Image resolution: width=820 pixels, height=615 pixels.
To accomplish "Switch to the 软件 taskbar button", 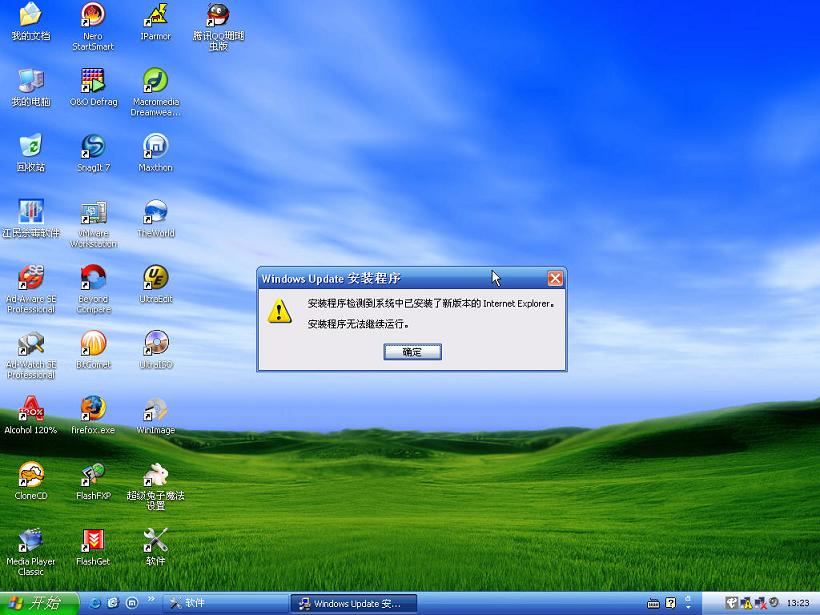I will [225, 603].
